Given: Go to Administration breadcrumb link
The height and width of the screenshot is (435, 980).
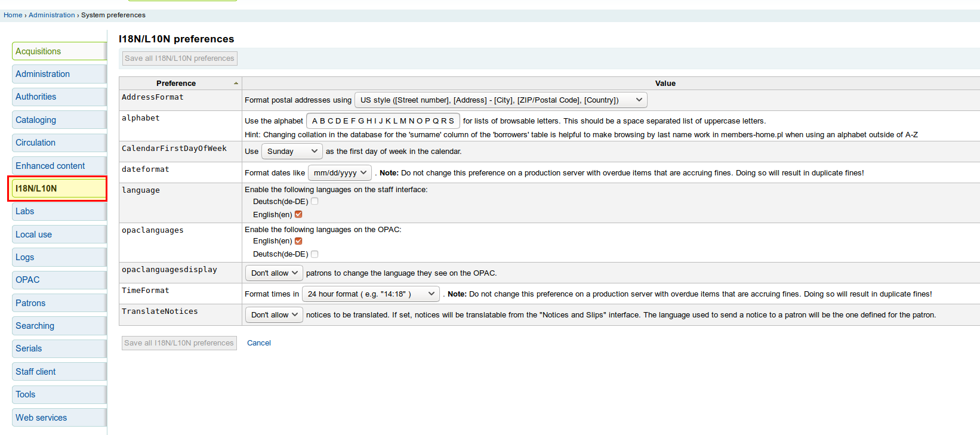Looking at the screenshot, I should [x=52, y=15].
